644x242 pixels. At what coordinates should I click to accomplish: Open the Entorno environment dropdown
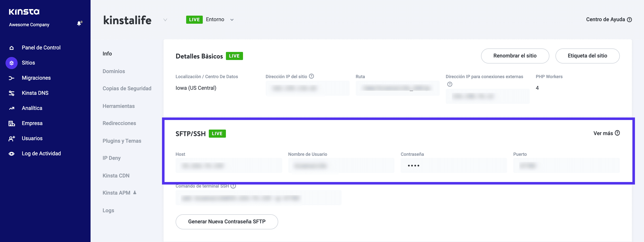click(x=232, y=20)
